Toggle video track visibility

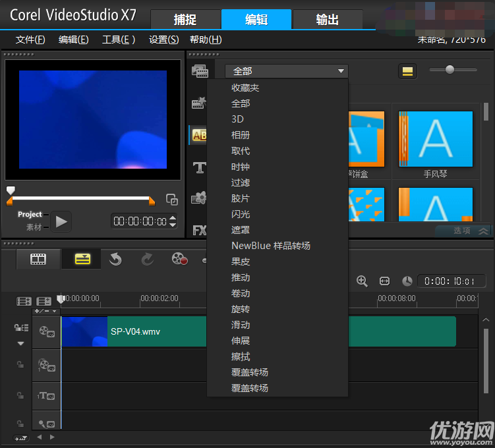(47, 332)
